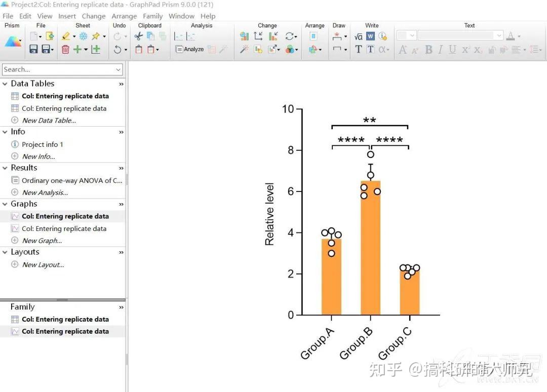The width and height of the screenshot is (547, 392).
Task: Collapse the Graphs section in sidebar
Action: [x=6, y=204]
